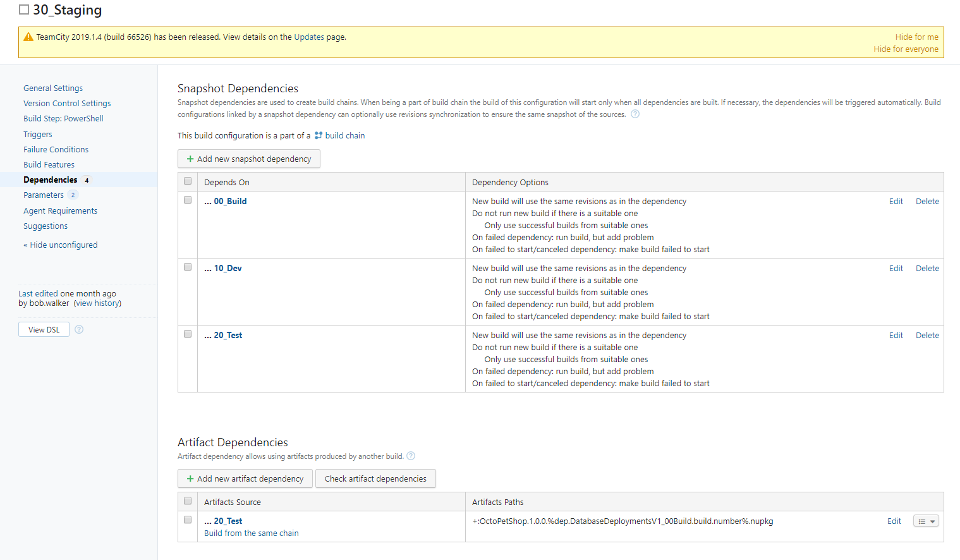Click the build chain icon link
The width and height of the screenshot is (960, 560).
pos(319,135)
